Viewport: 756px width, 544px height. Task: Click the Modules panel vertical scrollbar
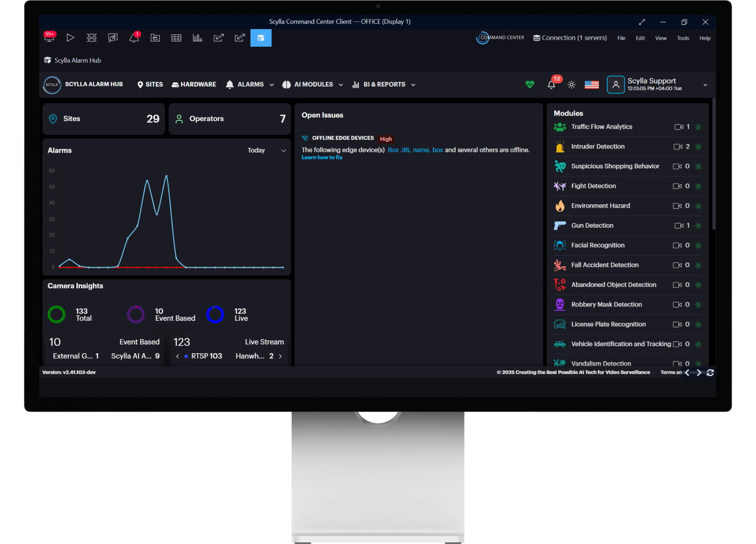click(x=714, y=164)
